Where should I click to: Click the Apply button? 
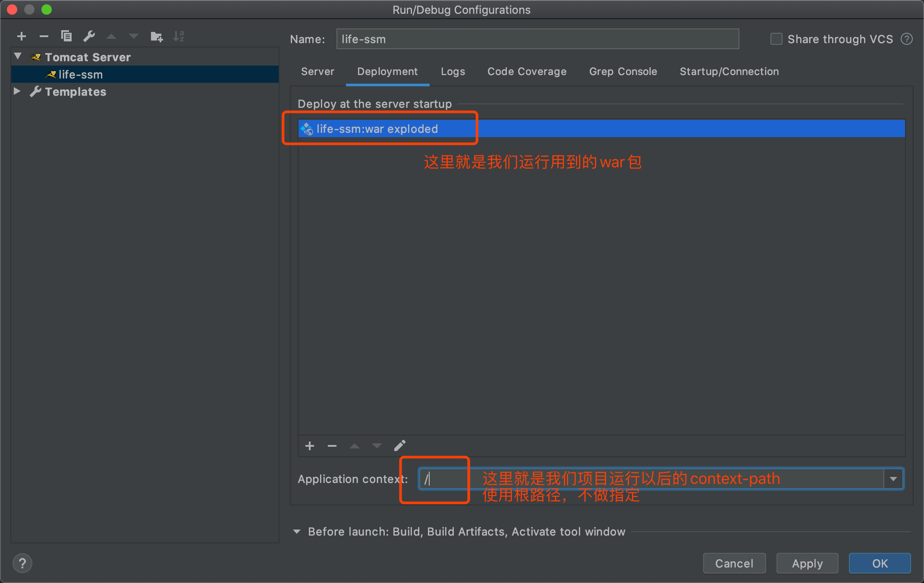pos(807,563)
